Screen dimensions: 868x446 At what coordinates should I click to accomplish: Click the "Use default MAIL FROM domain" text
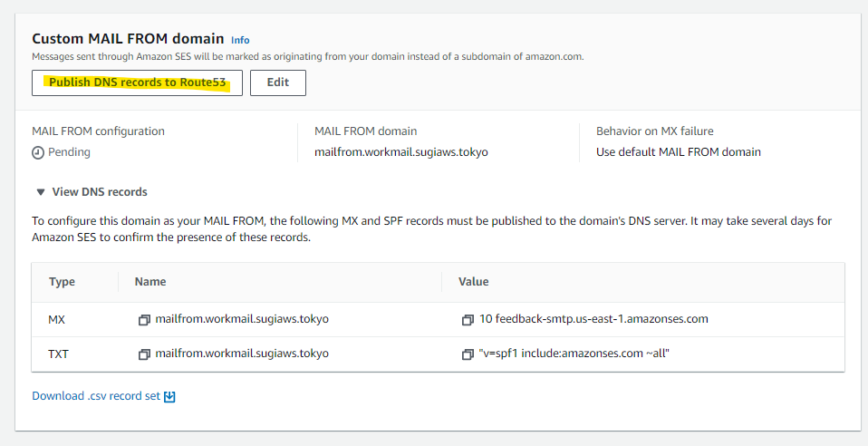(x=678, y=152)
